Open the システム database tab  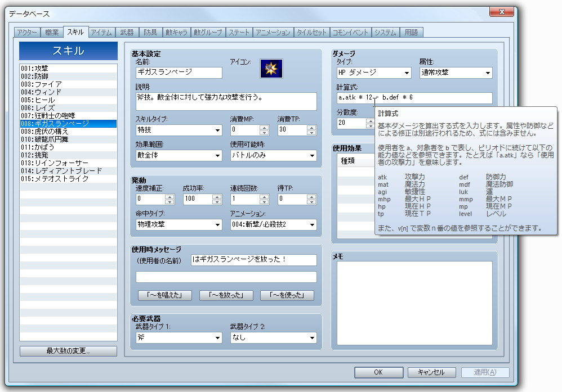pos(385,32)
